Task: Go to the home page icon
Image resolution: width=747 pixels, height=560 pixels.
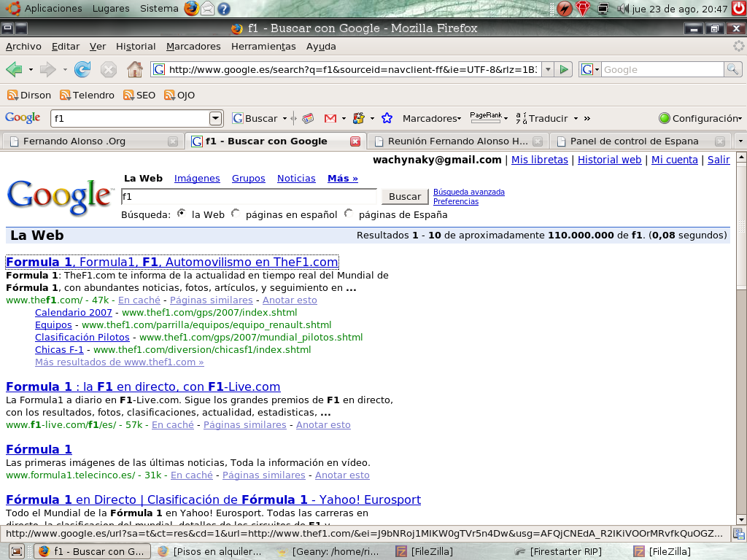Action: [x=135, y=69]
